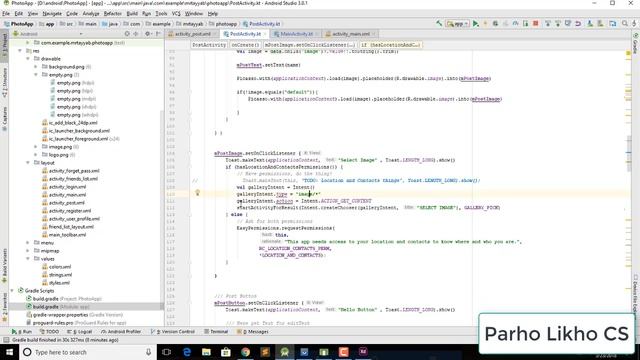Toggle the Project side panel tab

(x=4, y=46)
